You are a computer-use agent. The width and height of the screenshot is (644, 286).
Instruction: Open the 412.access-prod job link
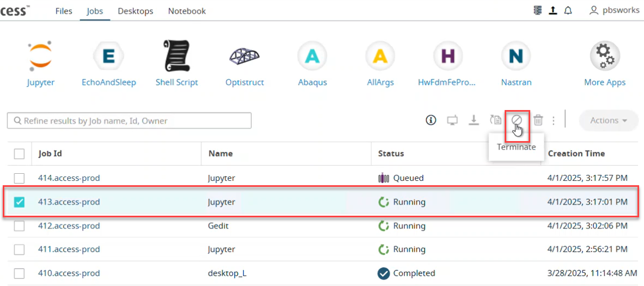tap(69, 226)
